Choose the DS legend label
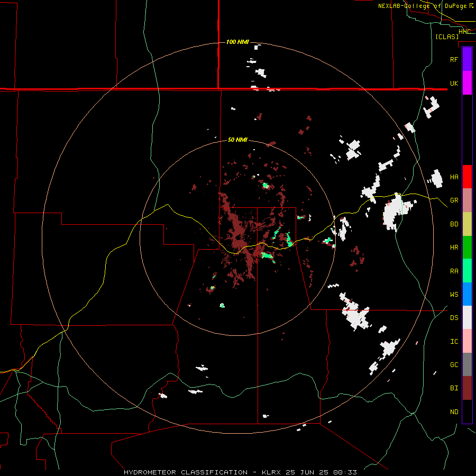The image size is (476, 476). pos(454,318)
